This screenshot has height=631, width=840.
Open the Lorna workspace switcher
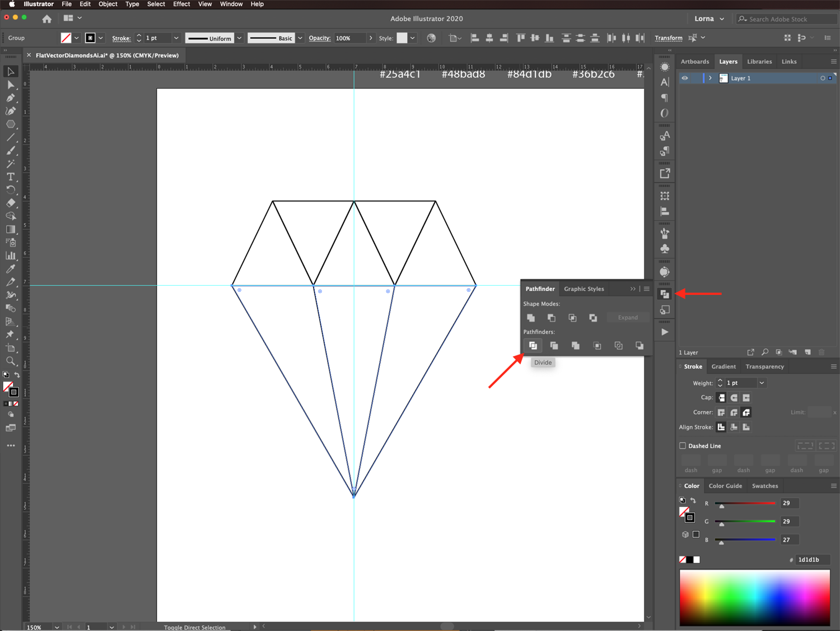[709, 18]
